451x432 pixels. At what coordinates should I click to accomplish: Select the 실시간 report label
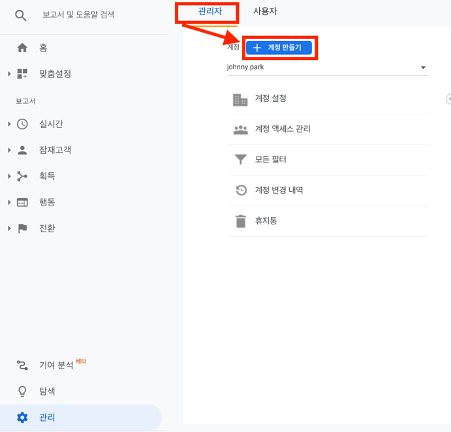(51, 124)
